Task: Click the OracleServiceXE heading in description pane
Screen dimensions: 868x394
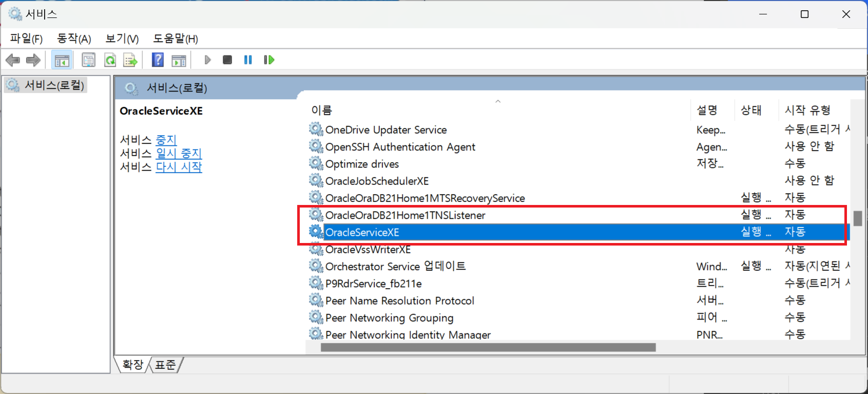Action: point(161,110)
